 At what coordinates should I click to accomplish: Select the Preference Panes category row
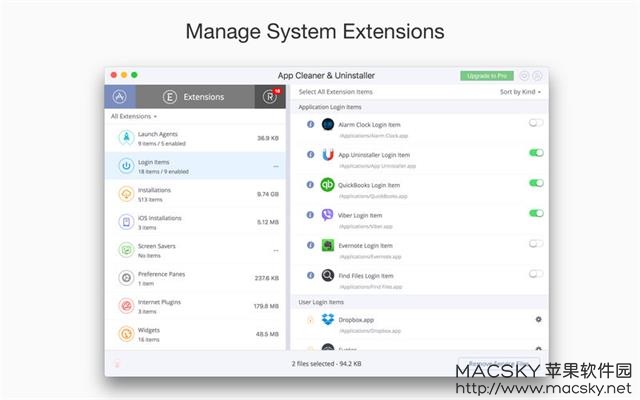click(195, 278)
